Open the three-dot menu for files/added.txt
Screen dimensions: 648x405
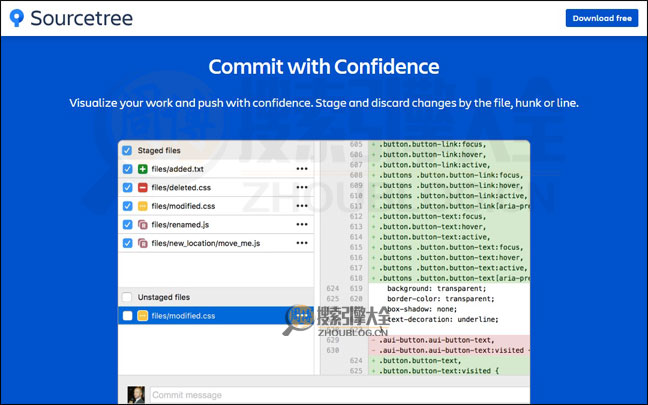point(302,169)
